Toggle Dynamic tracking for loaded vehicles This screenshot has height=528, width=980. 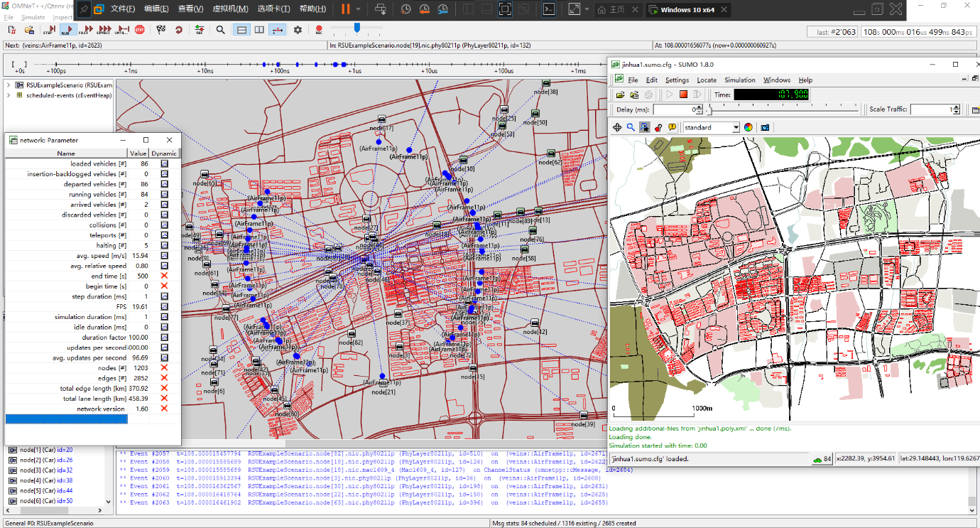164,163
